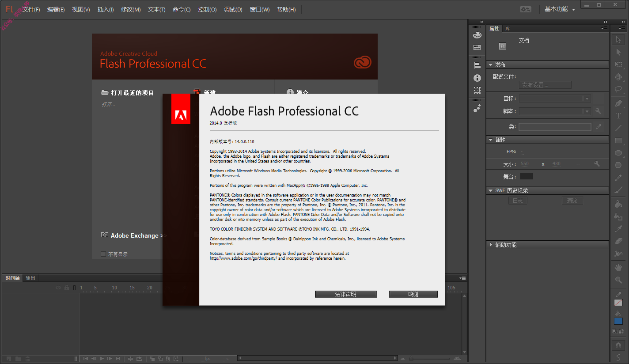Select the Paint Bucket tool

(x=618, y=204)
